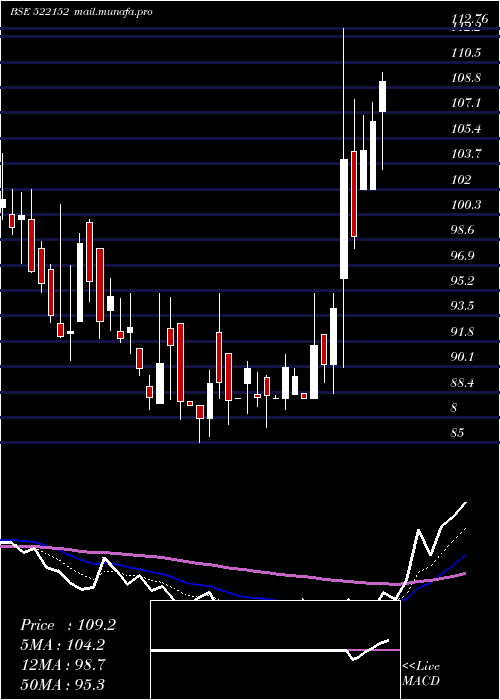
Task: Select the 105.4 price axis label
Action: pyautogui.click(x=467, y=129)
